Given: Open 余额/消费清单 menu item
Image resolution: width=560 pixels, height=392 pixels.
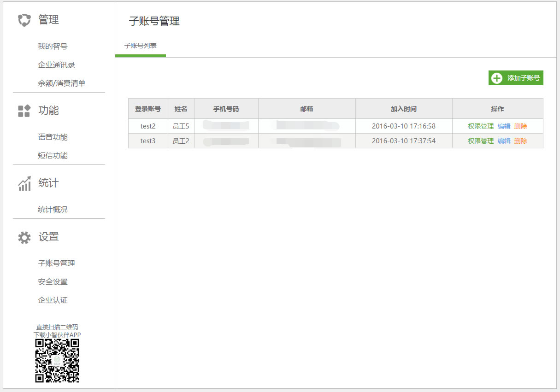Looking at the screenshot, I should pos(61,83).
